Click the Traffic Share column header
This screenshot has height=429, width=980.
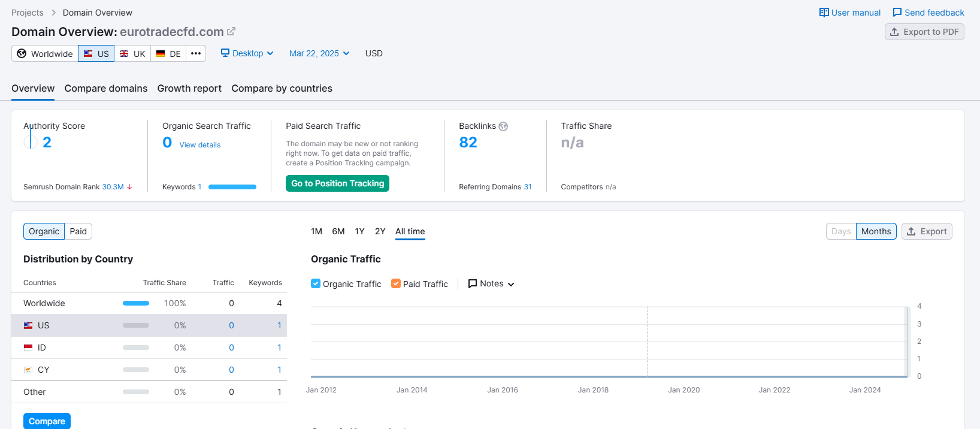click(x=165, y=283)
